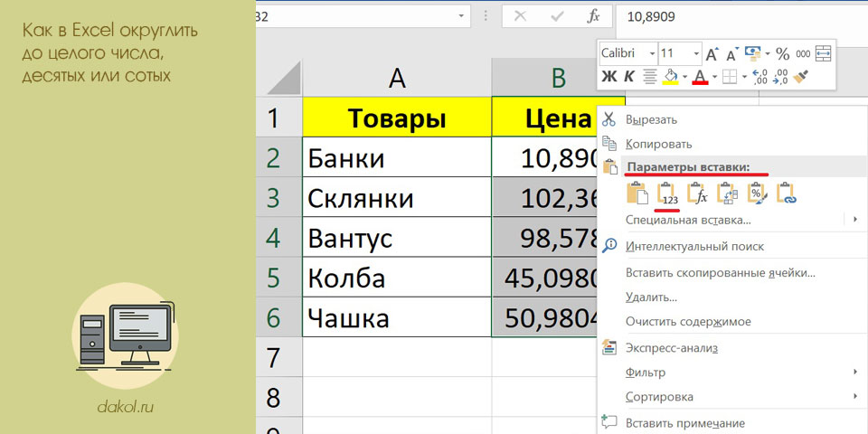Expand Специальная вставка submenu arrow
Image resolution: width=868 pixels, height=434 pixels.
pyautogui.click(x=855, y=220)
